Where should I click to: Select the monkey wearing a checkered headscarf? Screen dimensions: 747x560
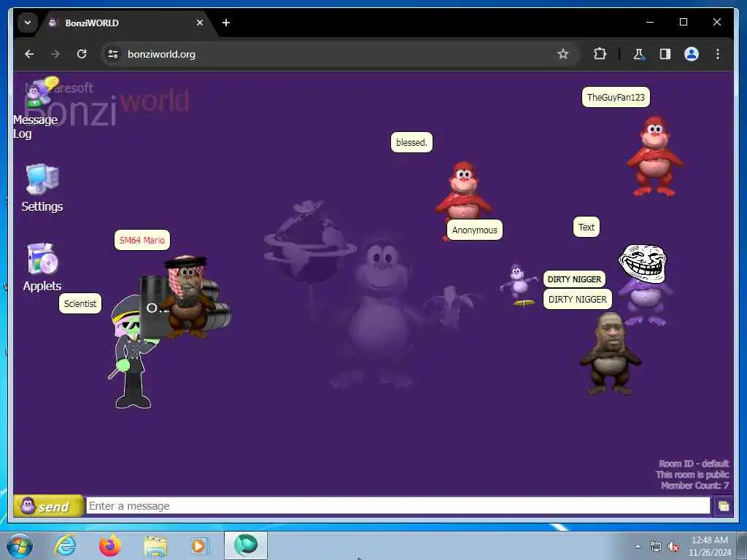(187, 296)
